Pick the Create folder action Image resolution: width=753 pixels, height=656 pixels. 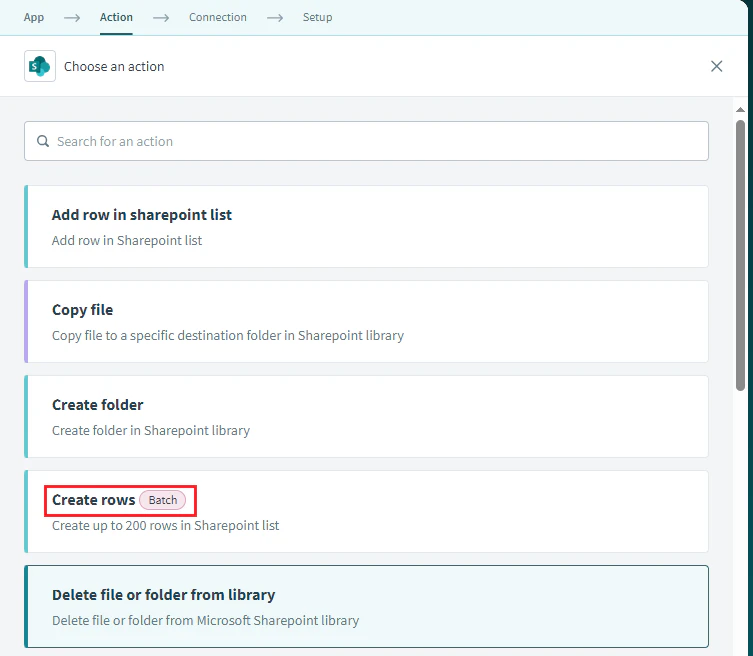366,417
